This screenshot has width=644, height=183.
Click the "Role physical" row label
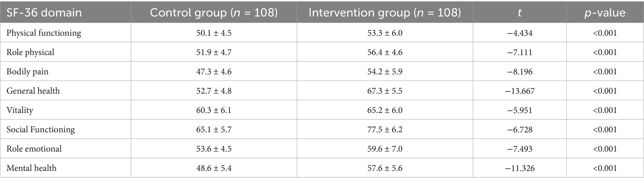pyautogui.click(x=31, y=52)
